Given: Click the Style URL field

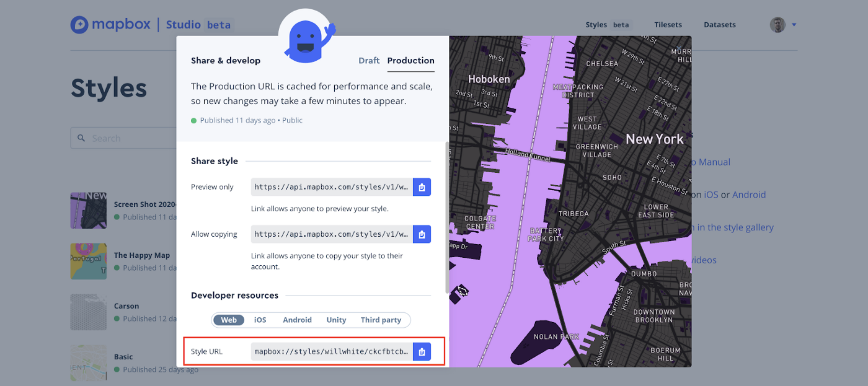Looking at the screenshot, I should click(332, 352).
